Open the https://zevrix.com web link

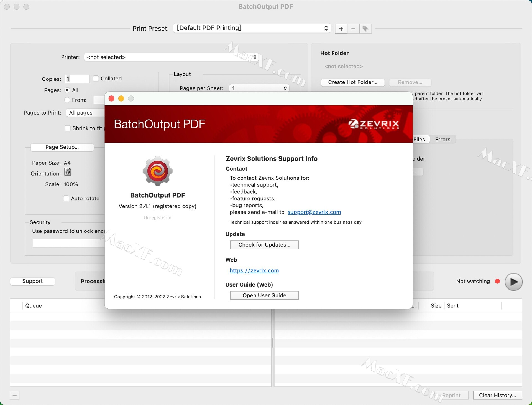click(254, 271)
